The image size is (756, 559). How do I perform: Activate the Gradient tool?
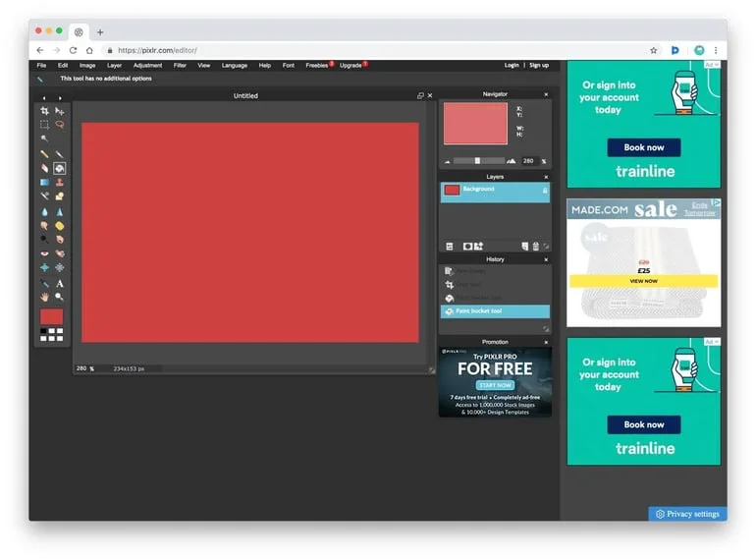pyautogui.click(x=44, y=183)
